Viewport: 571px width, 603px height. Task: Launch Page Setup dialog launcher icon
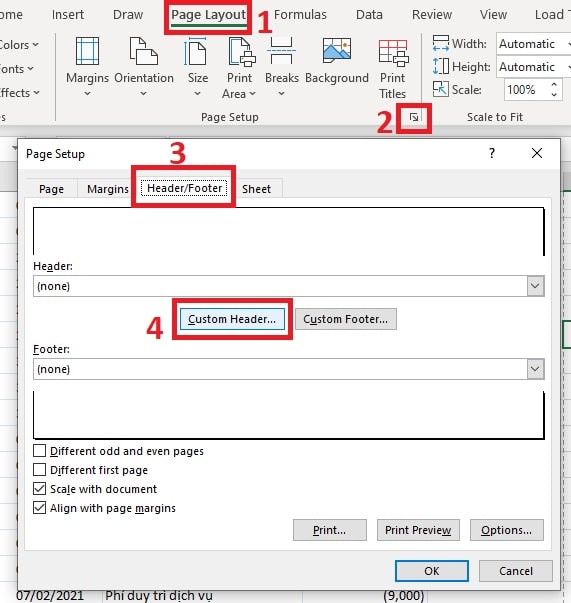pyautogui.click(x=414, y=117)
